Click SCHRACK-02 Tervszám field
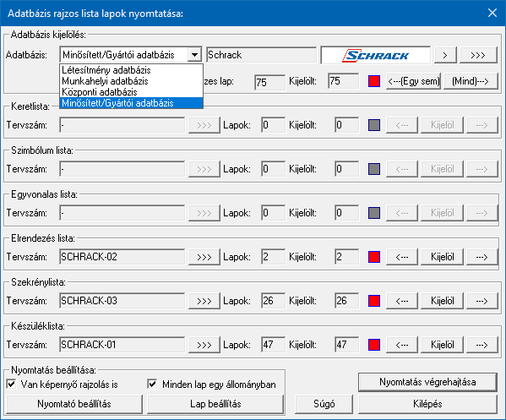506x420 pixels. 122,257
